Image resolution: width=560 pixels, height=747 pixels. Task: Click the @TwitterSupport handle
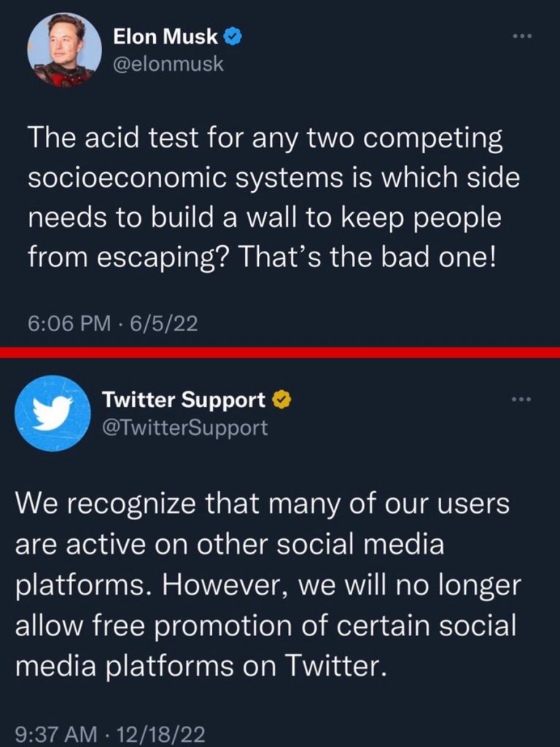[185, 427]
